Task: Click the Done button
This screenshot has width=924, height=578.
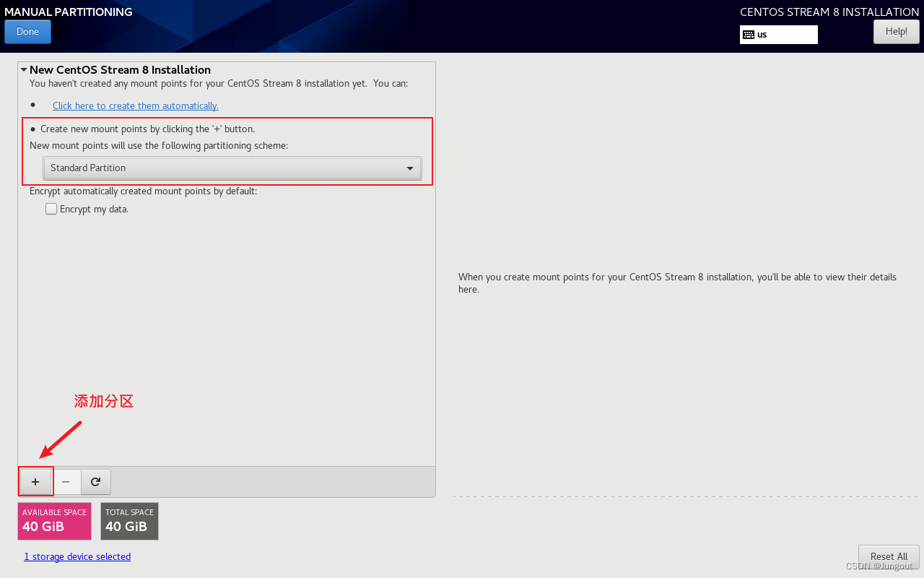Action: click(27, 32)
